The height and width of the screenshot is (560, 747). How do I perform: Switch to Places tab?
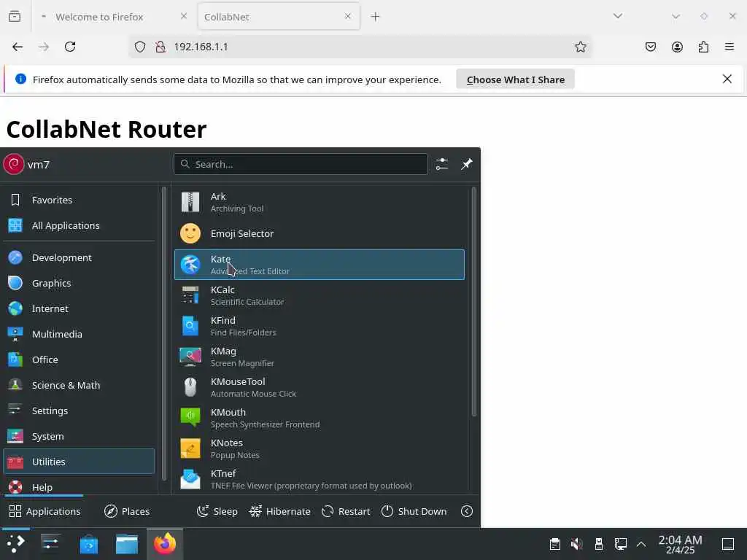[x=127, y=511]
